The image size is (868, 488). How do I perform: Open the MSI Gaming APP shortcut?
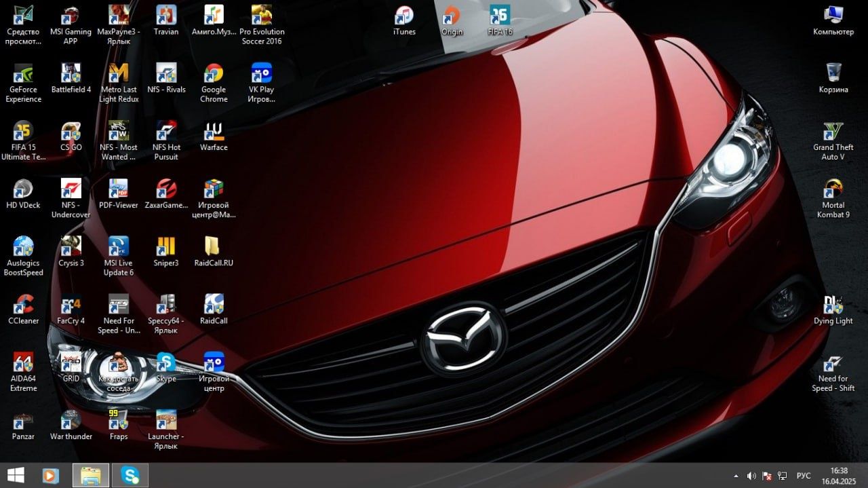71,25
